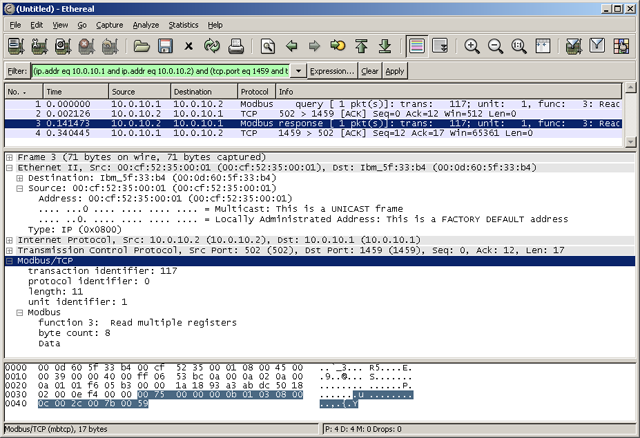This screenshot has height=438, width=640.
Task: Zoom out toolbar icon
Action: (495, 46)
